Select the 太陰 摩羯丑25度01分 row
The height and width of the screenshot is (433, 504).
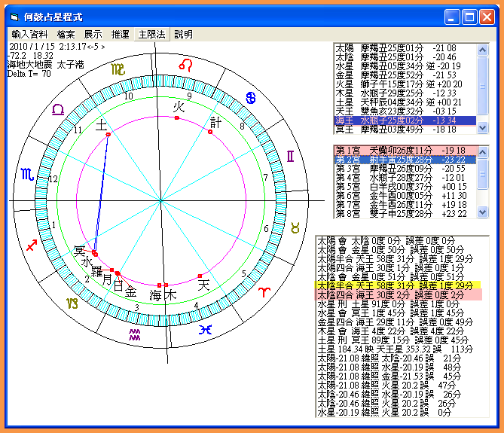405,57
